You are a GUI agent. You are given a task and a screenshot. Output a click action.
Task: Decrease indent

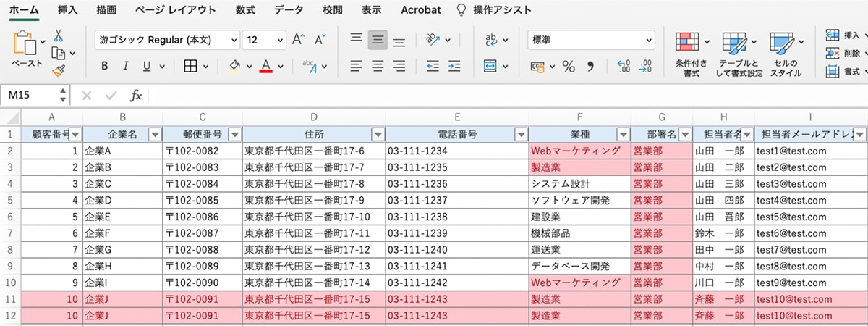coord(433,66)
